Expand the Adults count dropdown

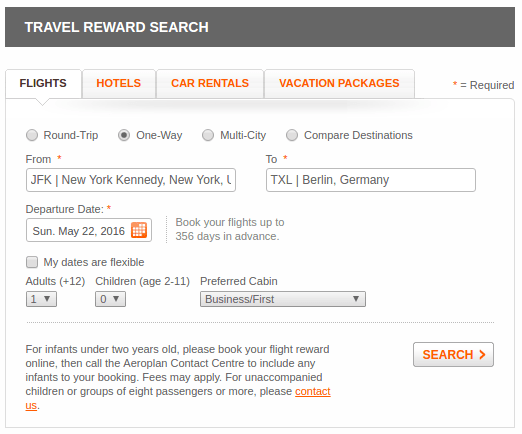(x=41, y=299)
